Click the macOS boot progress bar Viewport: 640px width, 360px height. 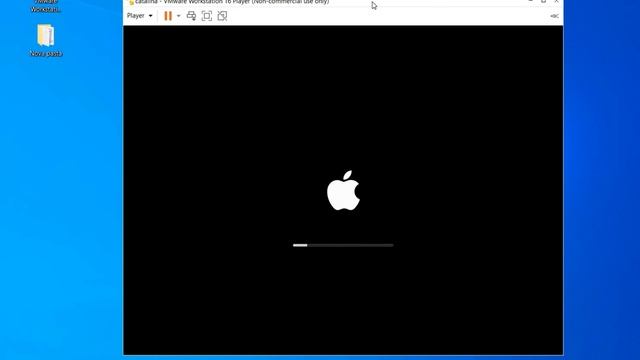coord(343,245)
